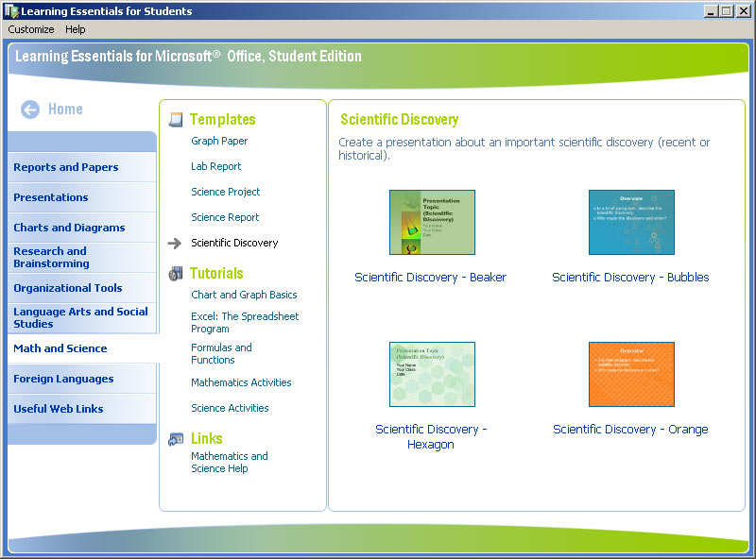Screen dimensions: 756x559
Task: Click the arrow beside Scientific Discovery
Action: [175, 244]
